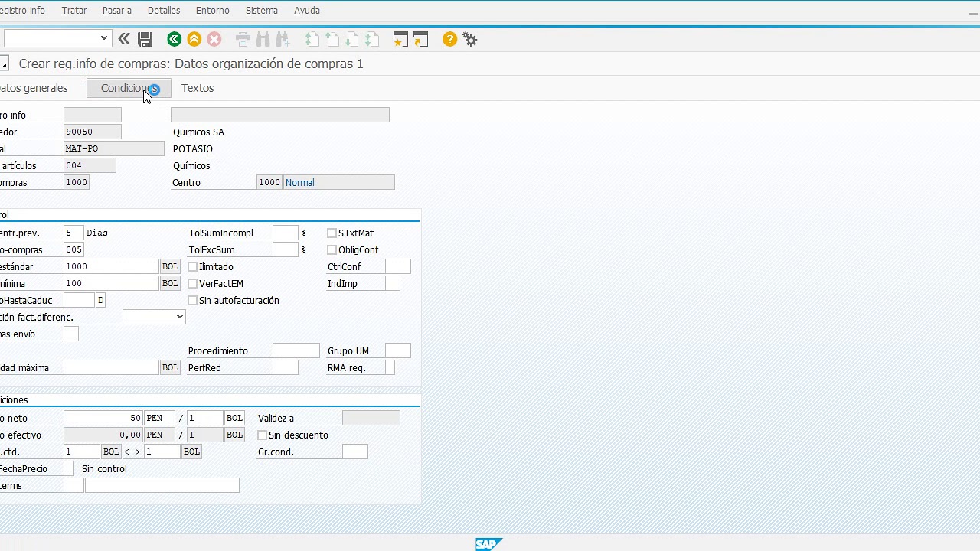This screenshot has width=980, height=551.
Task: Click the IndImp input field
Action: (392, 283)
